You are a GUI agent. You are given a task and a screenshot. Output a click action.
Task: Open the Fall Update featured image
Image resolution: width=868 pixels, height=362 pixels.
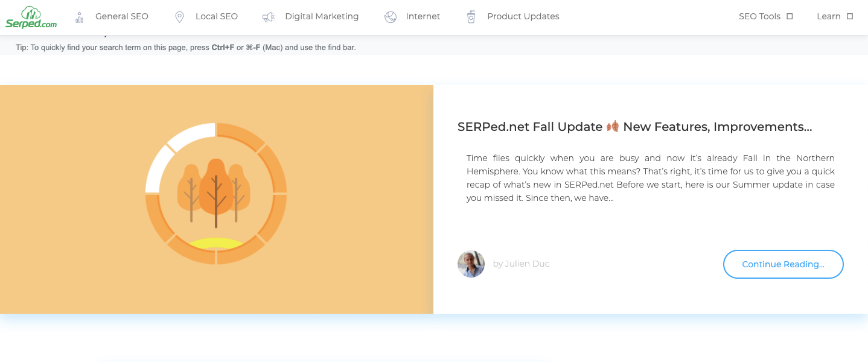pyautogui.click(x=217, y=199)
